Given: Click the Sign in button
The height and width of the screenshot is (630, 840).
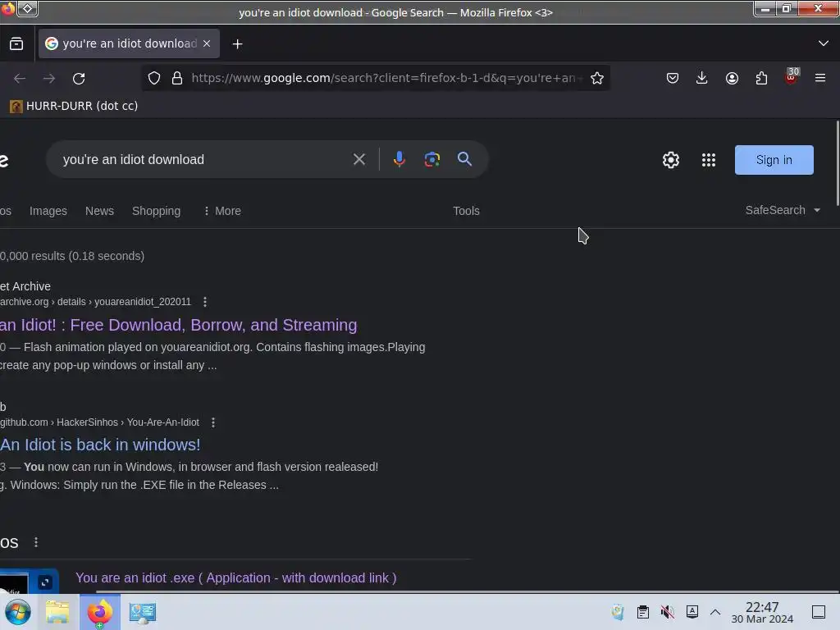Looking at the screenshot, I should (774, 160).
